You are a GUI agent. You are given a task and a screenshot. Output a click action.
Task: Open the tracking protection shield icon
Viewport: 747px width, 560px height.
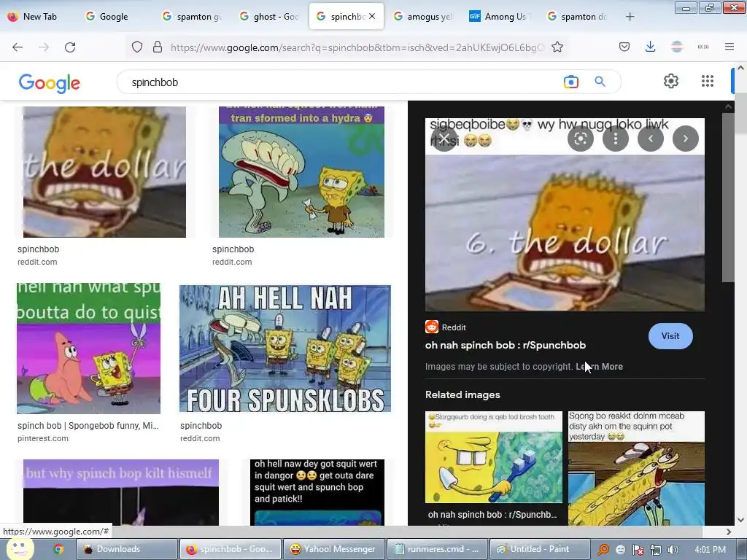click(137, 47)
